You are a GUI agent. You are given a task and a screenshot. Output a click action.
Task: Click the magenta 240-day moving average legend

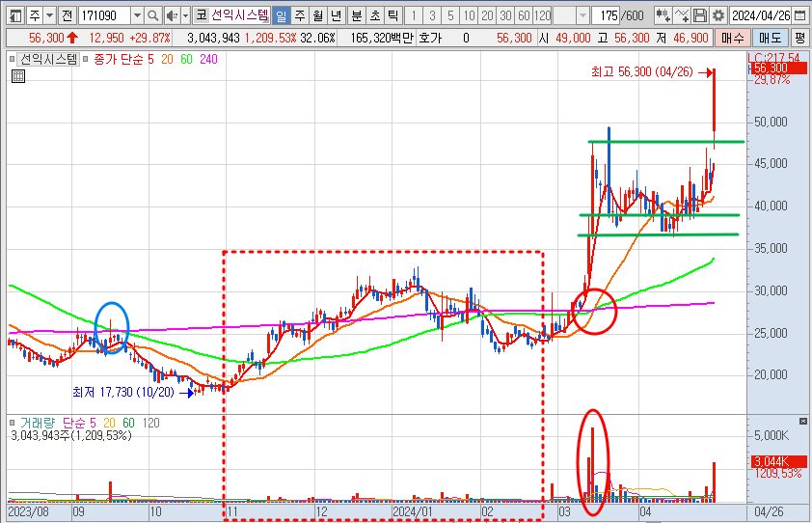208,59
